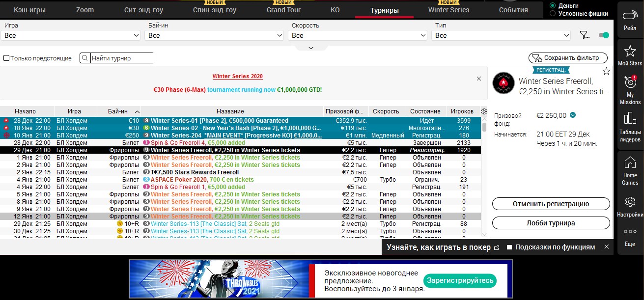Click the filter funnel icon

[x=584, y=35]
